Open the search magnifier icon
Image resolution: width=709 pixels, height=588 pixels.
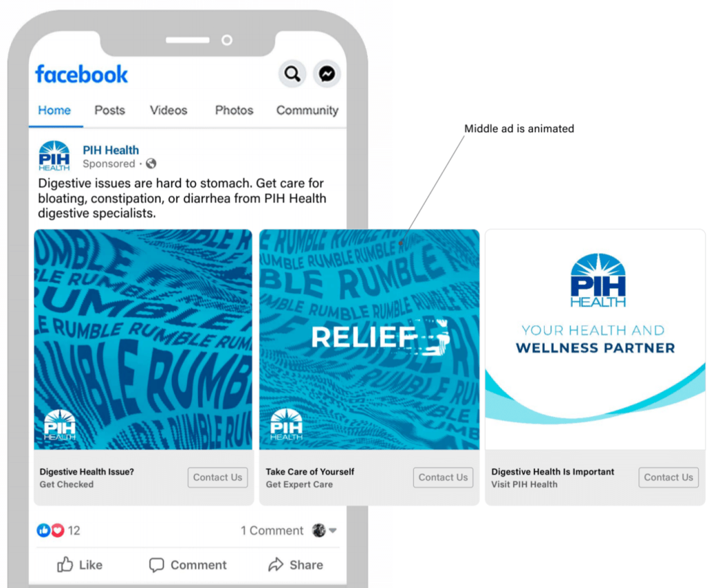tap(292, 73)
